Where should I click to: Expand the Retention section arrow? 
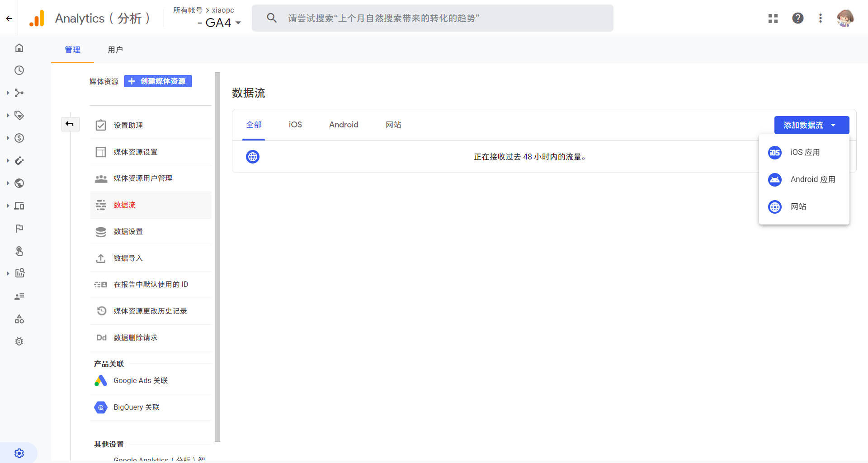8,161
